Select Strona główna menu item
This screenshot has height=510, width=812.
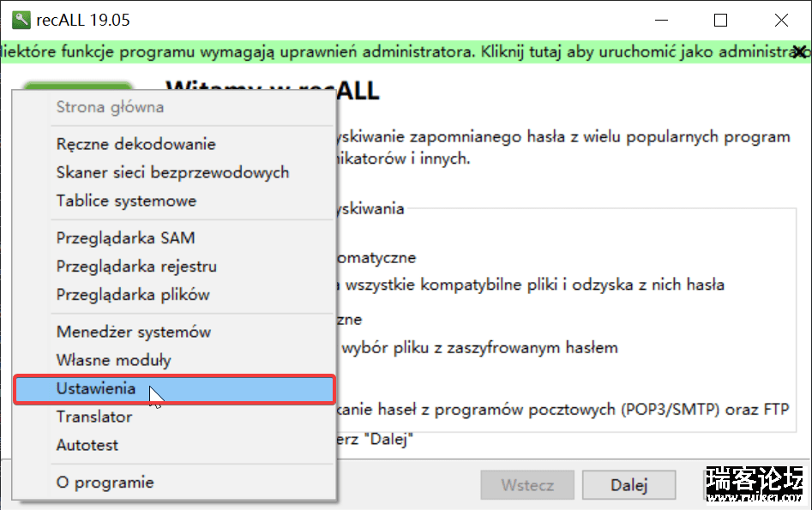pos(175,107)
